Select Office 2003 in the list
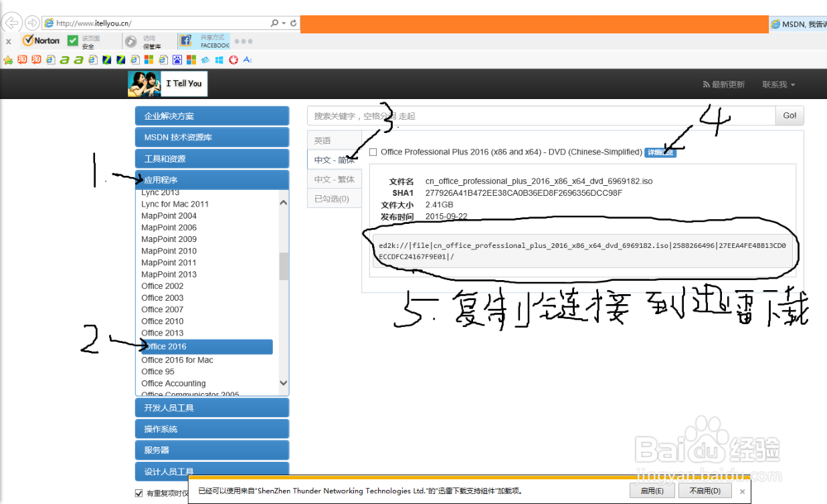This screenshot has height=504, width=827. (x=162, y=297)
